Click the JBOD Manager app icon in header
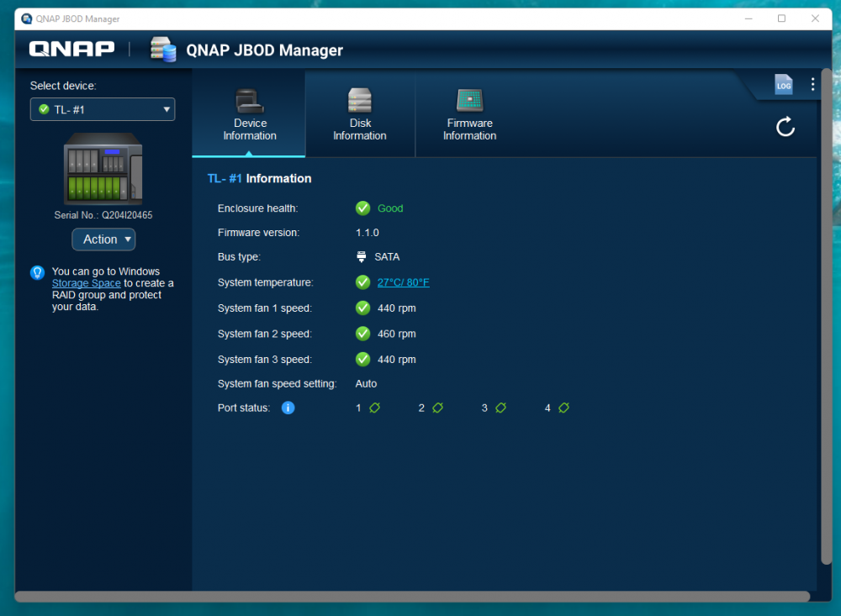 [163, 50]
